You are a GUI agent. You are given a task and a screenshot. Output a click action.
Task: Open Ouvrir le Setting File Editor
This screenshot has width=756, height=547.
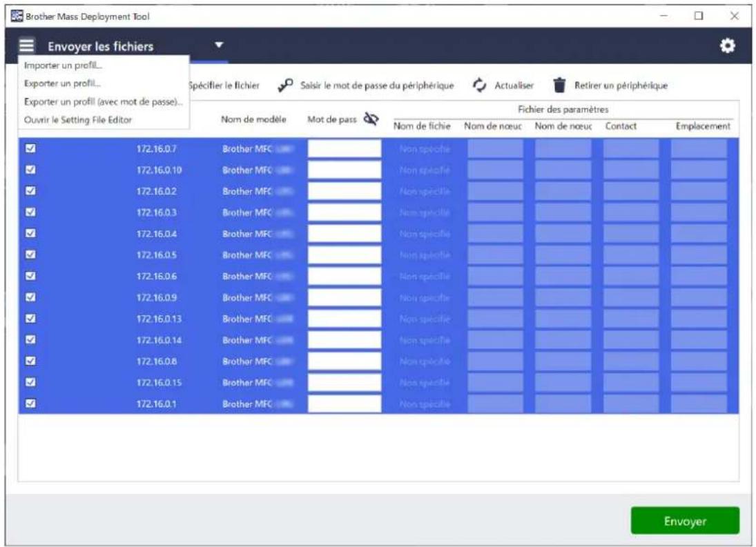tap(77, 119)
